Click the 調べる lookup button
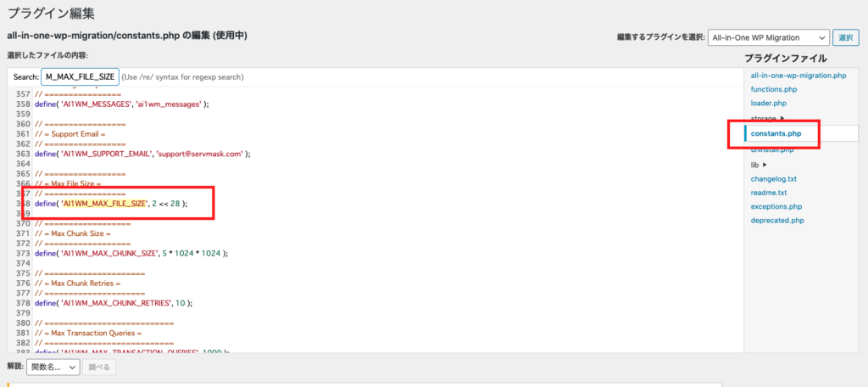This screenshot has height=387, width=868. [100, 367]
